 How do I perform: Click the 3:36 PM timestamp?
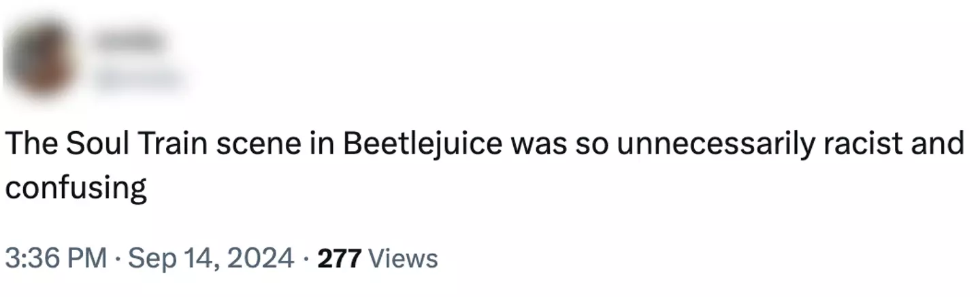click(x=56, y=258)
